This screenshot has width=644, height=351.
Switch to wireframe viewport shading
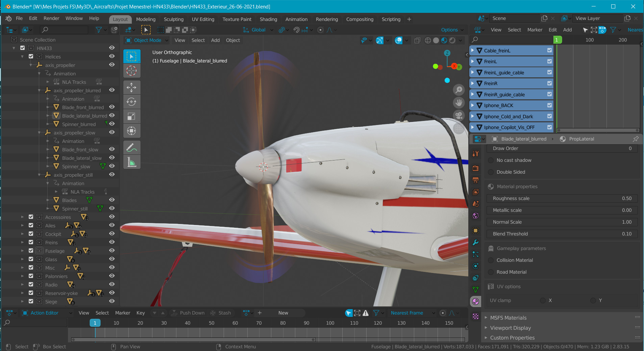click(428, 40)
